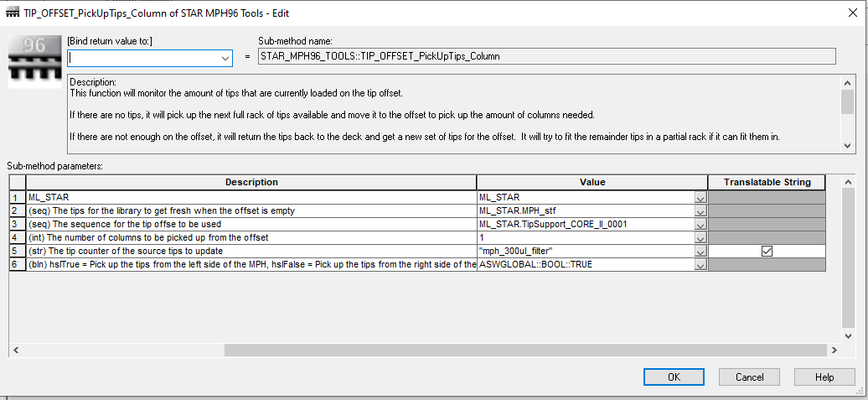
Task: Click the Value column header
Action: pyautogui.click(x=592, y=182)
